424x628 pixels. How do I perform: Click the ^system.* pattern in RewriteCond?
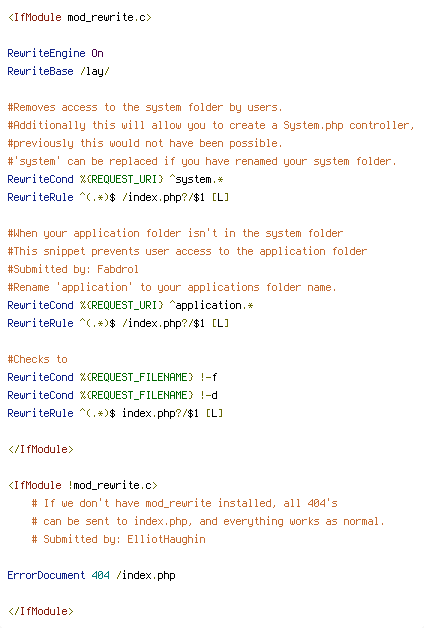coord(196,179)
